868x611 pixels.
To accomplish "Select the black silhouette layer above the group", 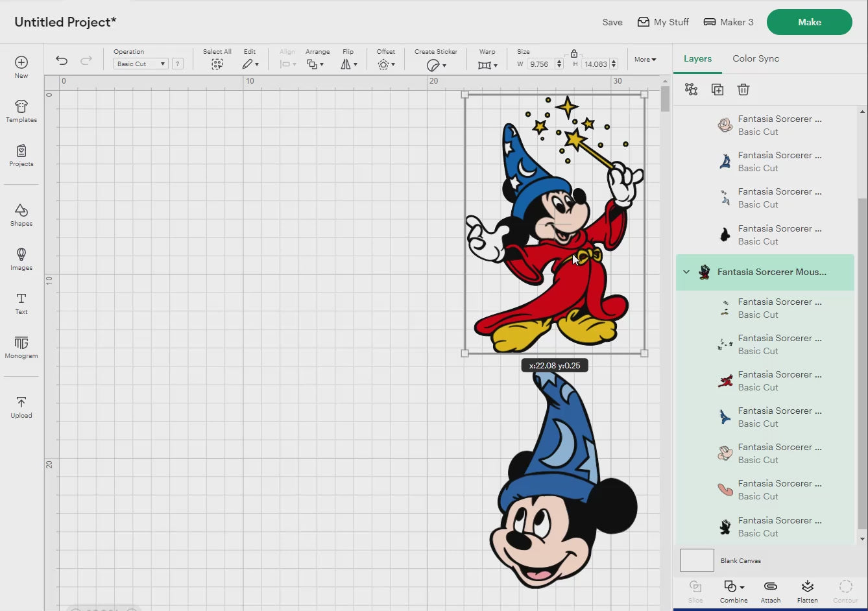I will (765, 235).
